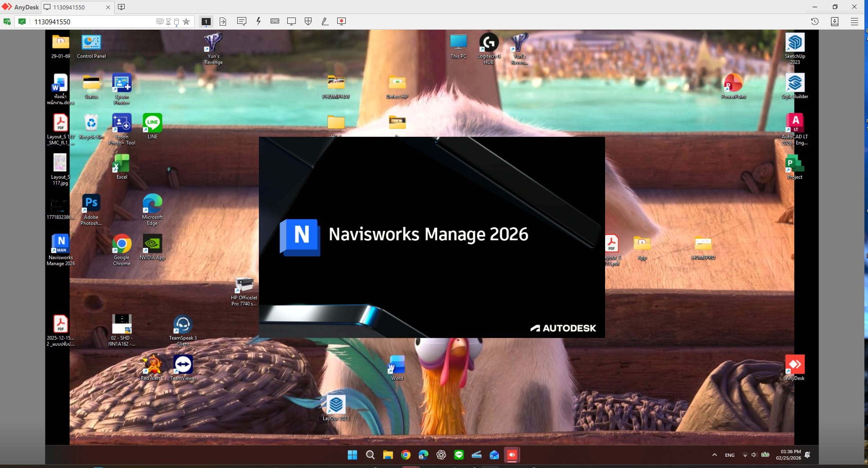Select the Adobe Photoshop desktop shortcut
The width and height of the screenshot is (868, 468).
91,210
